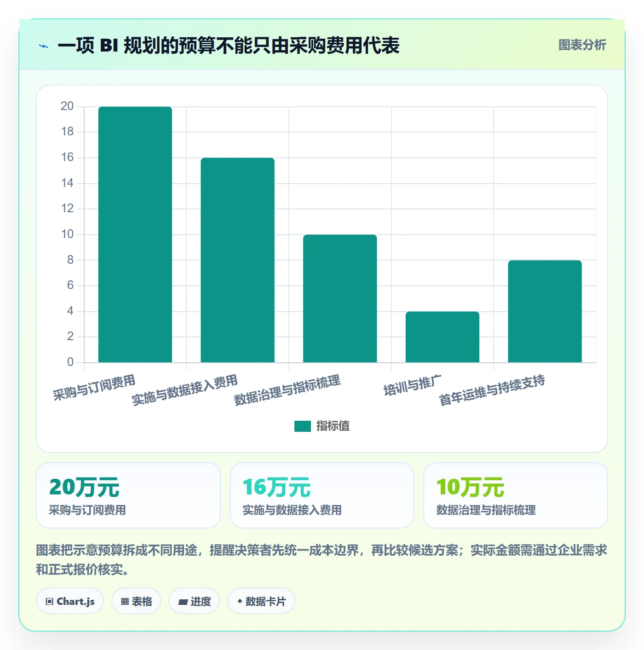
Task: Click the 采购与订阅费用 x-axis label
Action: tap(94, 388)
